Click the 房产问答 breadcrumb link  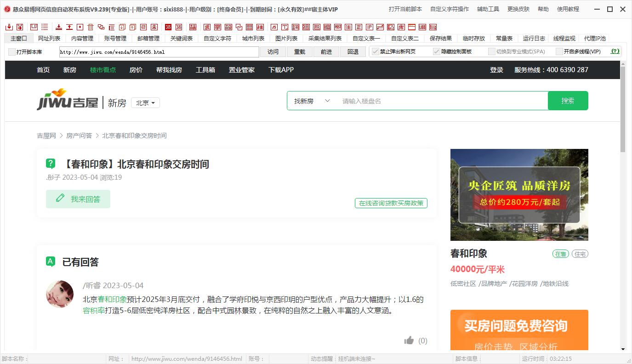(x=79, y=136)
